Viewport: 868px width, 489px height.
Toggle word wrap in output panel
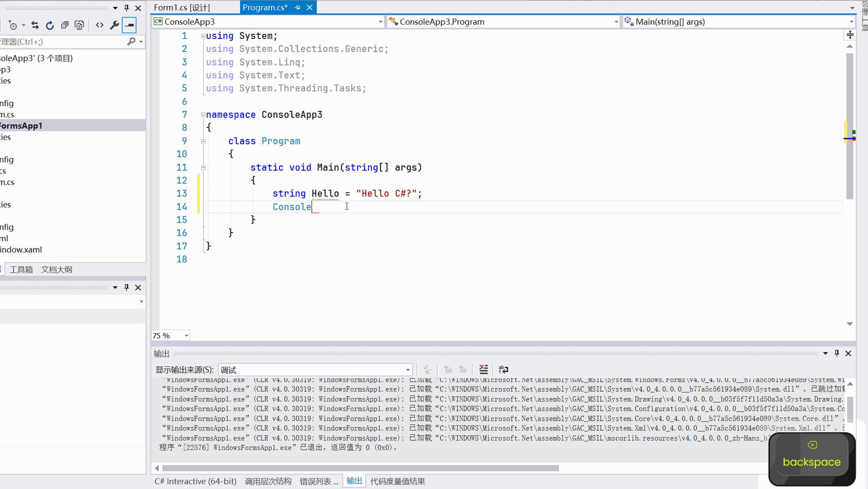click(503, 369)
